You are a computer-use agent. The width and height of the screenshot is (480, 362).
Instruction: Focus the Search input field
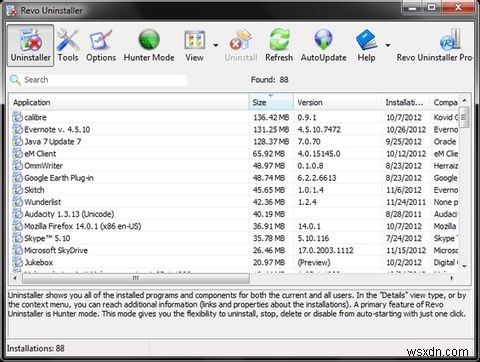pyautogui.click(x=105, y=80)
